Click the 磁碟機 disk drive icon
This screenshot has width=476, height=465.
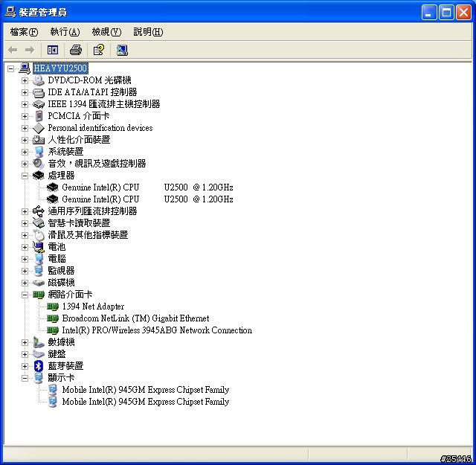pyautogui.click(x=39, y=283)
